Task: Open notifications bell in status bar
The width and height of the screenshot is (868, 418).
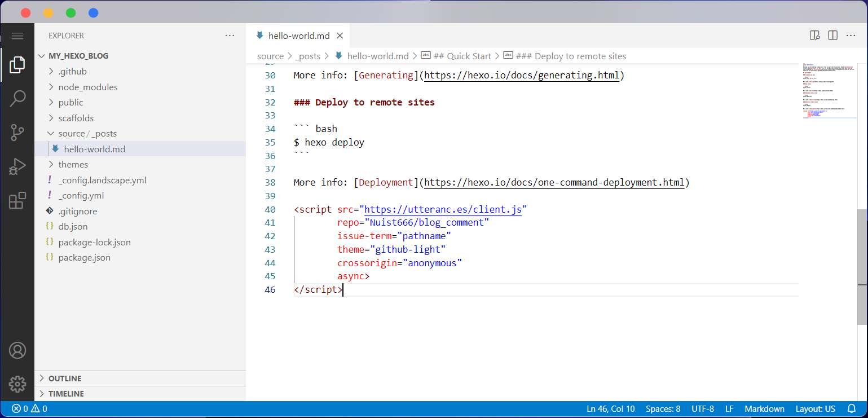Action: pyautogui.click(x=852, y=409)
